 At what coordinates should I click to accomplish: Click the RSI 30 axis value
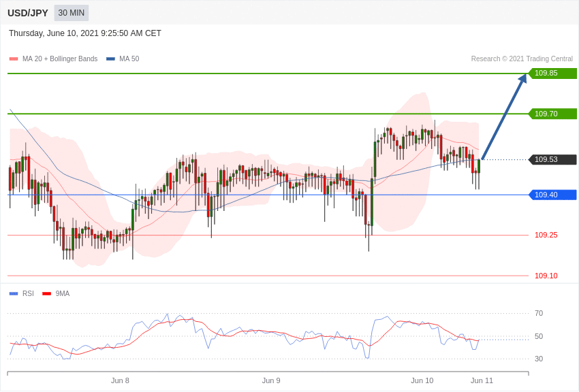tap(539, 359)
